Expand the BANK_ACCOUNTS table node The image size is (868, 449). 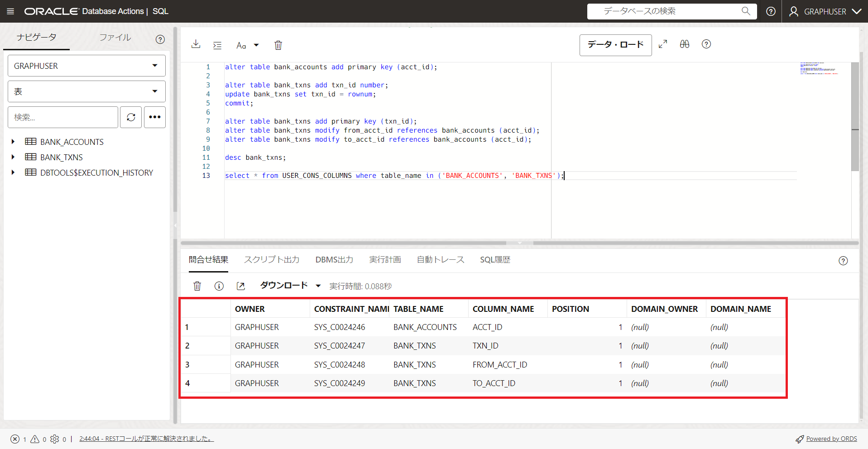pyautogui.click(x=13, y=142)
